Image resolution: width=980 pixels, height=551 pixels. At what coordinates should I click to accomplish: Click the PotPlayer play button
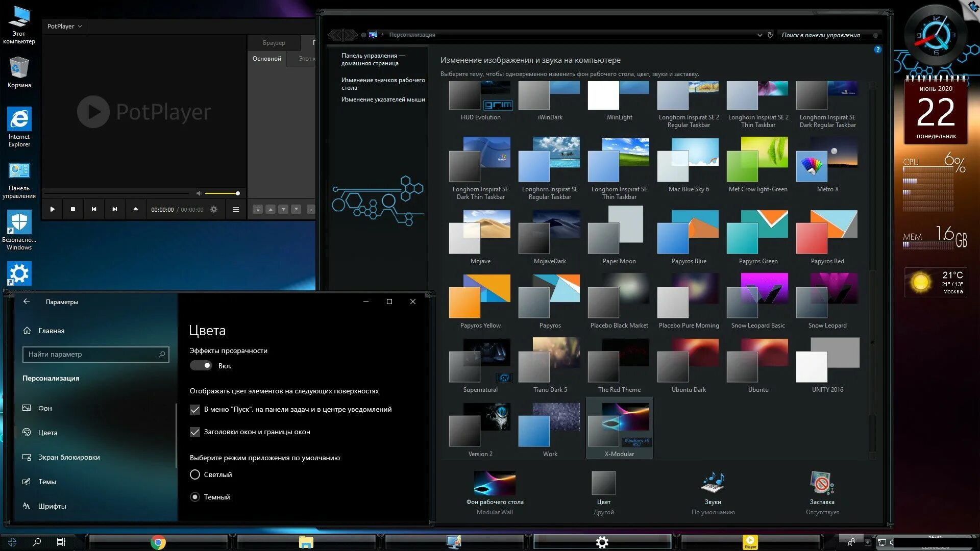[52, 209]
